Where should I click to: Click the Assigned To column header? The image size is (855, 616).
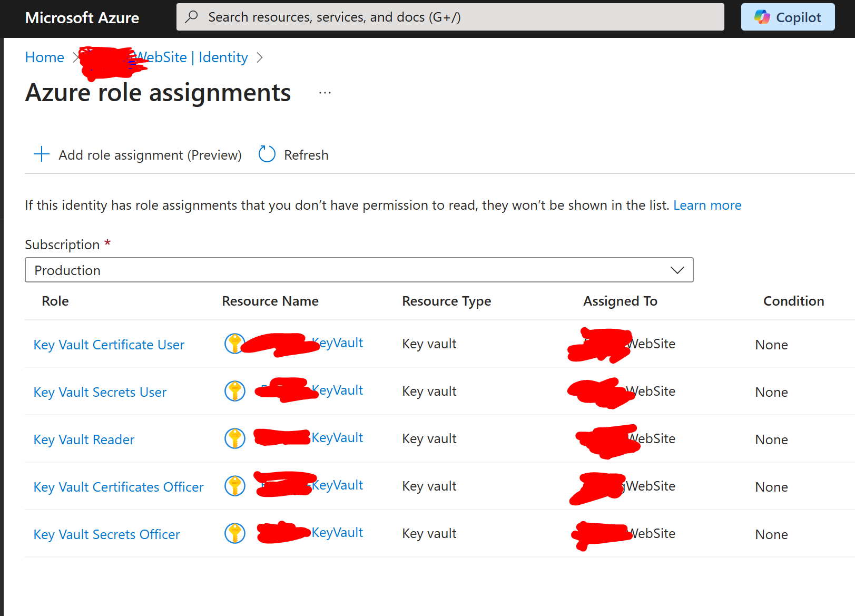click(620, 301)
